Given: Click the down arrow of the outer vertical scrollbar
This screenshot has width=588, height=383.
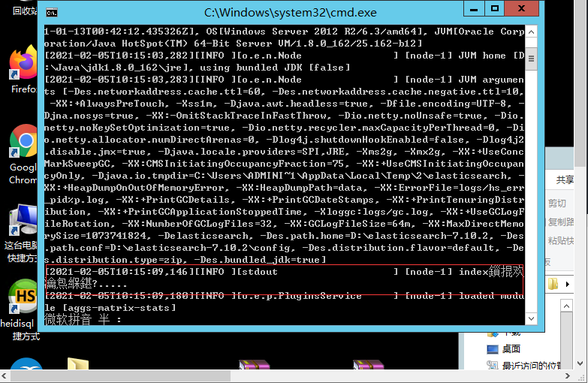Looking at the screenshot, I should [580, 363].
